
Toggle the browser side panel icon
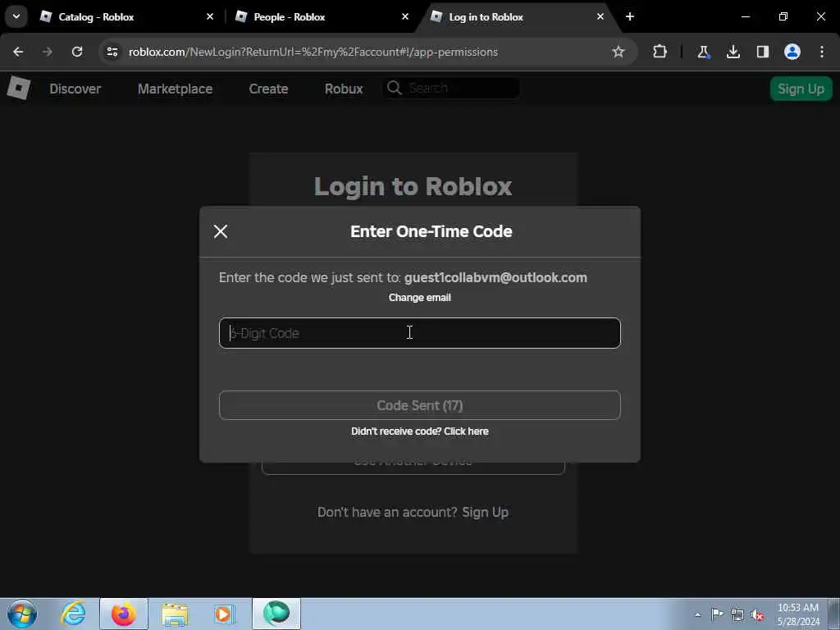click(x=762, y=52)
